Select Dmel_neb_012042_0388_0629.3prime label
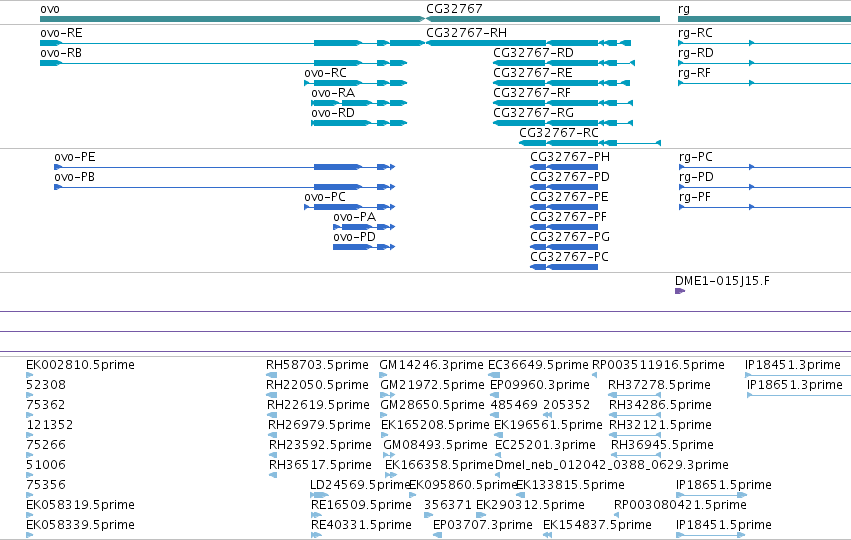The width and height of the screenshot is (851, 540). pos(612,465)
